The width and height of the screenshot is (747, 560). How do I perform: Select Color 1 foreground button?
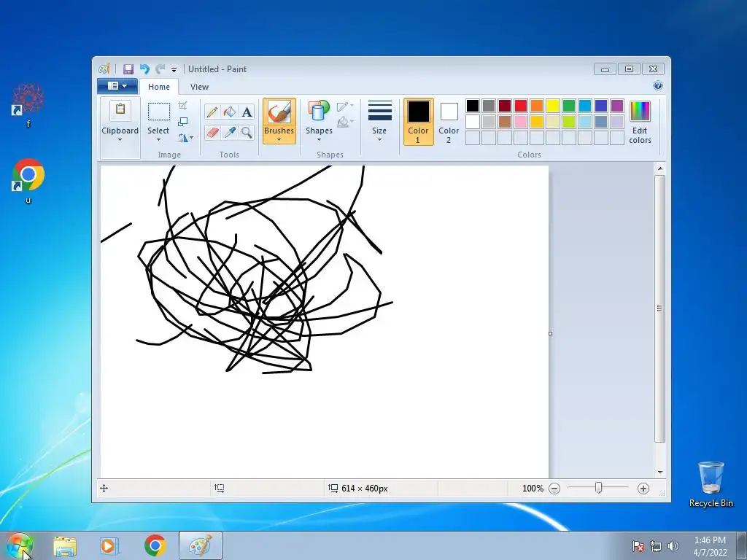418,122
